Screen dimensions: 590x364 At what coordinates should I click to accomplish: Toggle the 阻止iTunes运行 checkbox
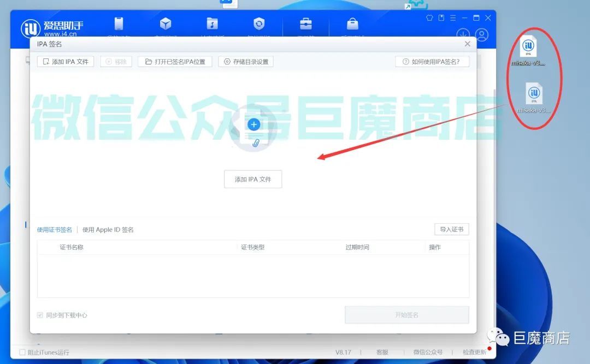pos(22,352)
